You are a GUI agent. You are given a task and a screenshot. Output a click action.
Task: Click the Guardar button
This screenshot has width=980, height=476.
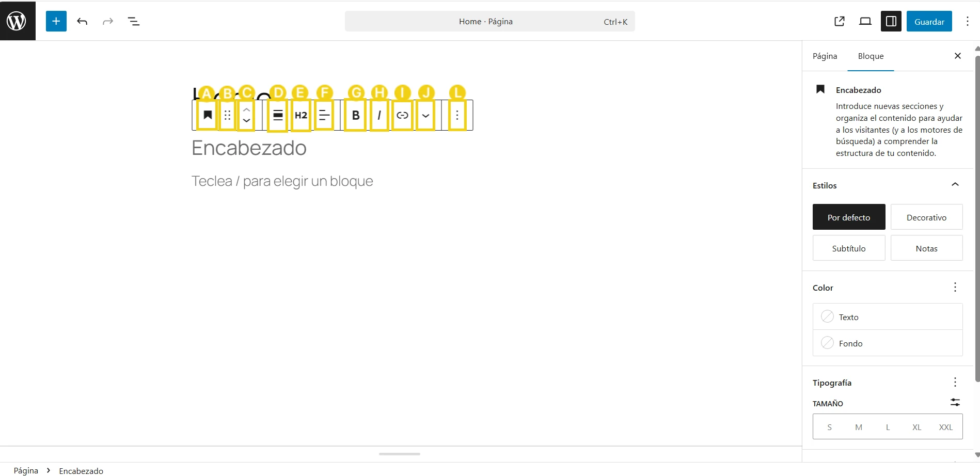pyautogui.click(x=929, y=22)
